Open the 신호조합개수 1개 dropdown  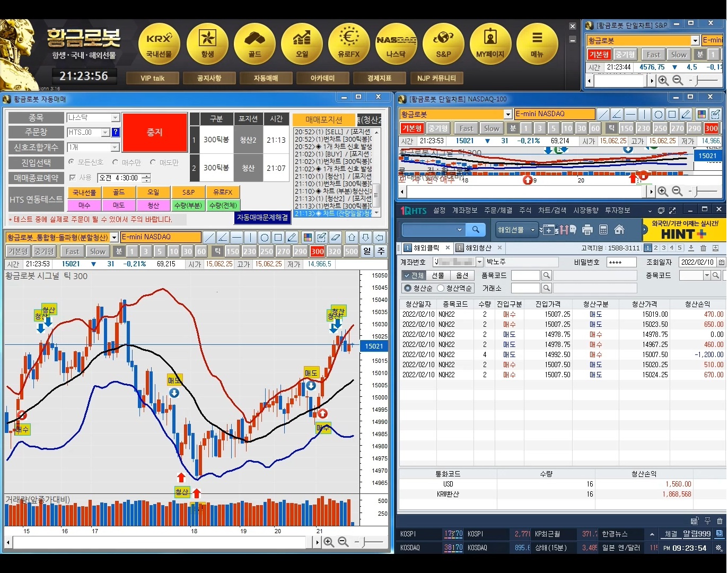(x=115, y=147)
